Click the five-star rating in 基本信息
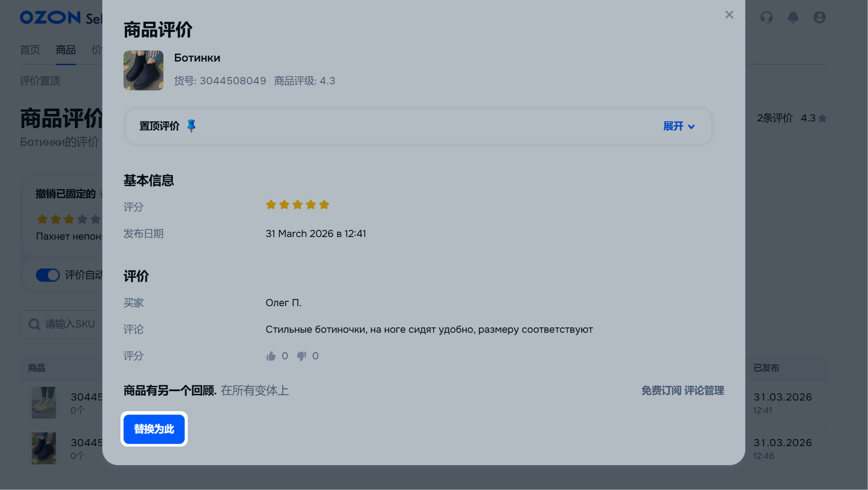868x490 pixels. click(298, 205)
